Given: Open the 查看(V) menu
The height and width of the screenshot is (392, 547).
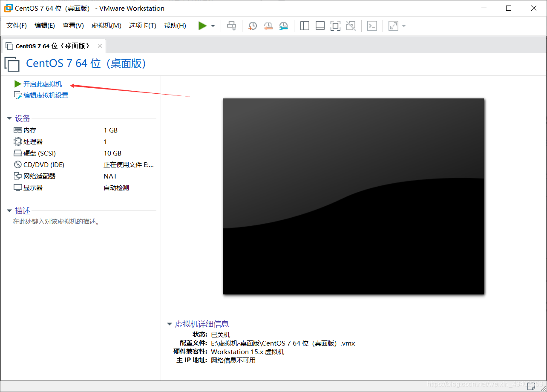Looking at the screenshot, I should tap(73, 26).
